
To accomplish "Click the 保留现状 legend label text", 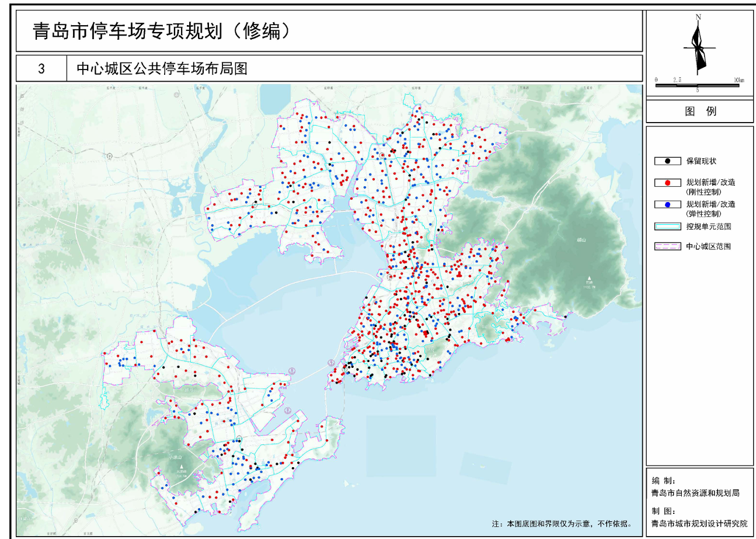I will pos(701,161).
